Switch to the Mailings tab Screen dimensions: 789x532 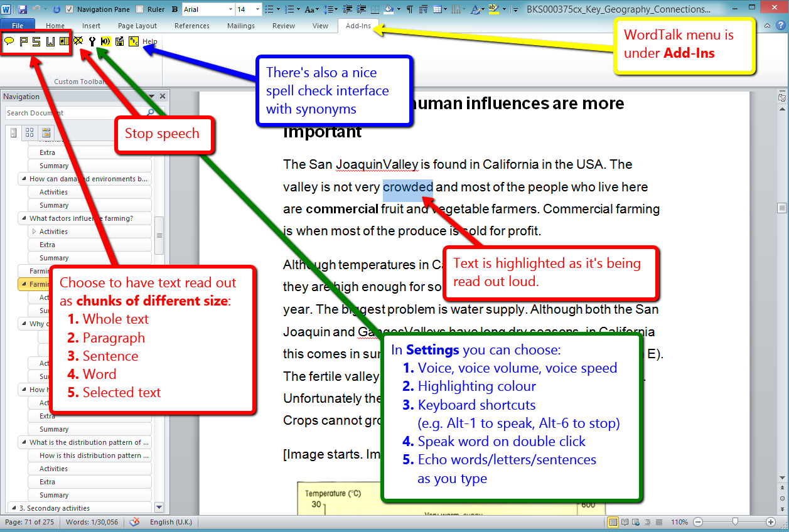point(241,26)
